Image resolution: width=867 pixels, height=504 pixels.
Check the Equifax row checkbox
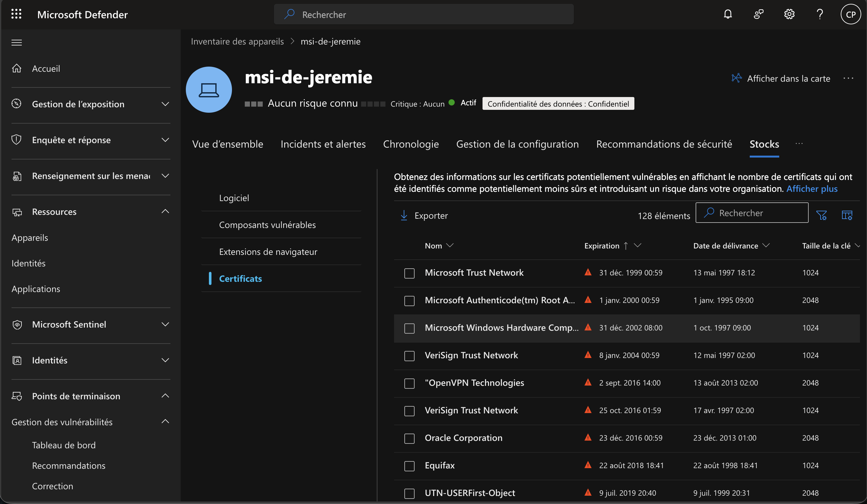(409, 466)
